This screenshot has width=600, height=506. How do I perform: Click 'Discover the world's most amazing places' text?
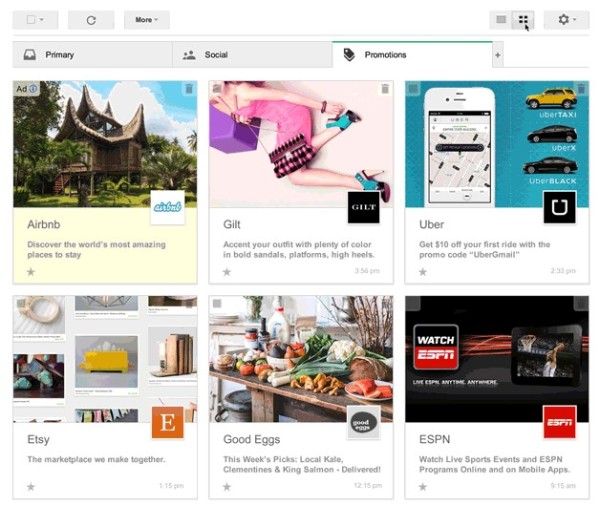(96, 250)
